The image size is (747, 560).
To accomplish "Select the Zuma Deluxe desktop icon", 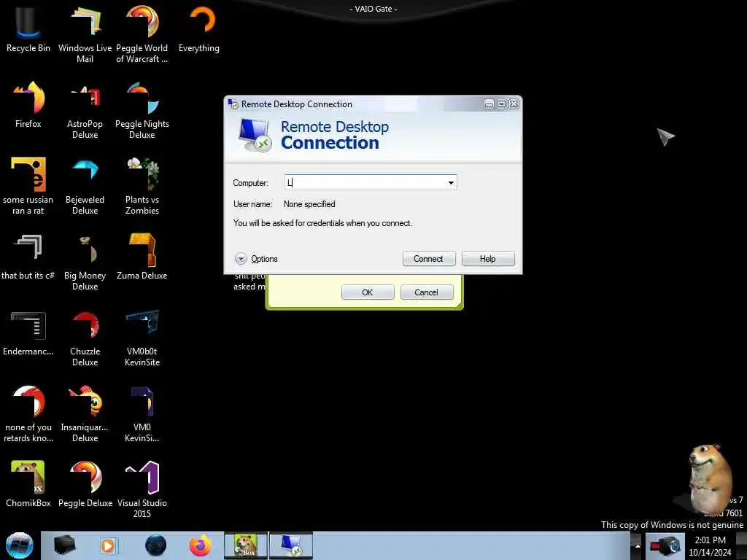I will click(x=142, y=256).
